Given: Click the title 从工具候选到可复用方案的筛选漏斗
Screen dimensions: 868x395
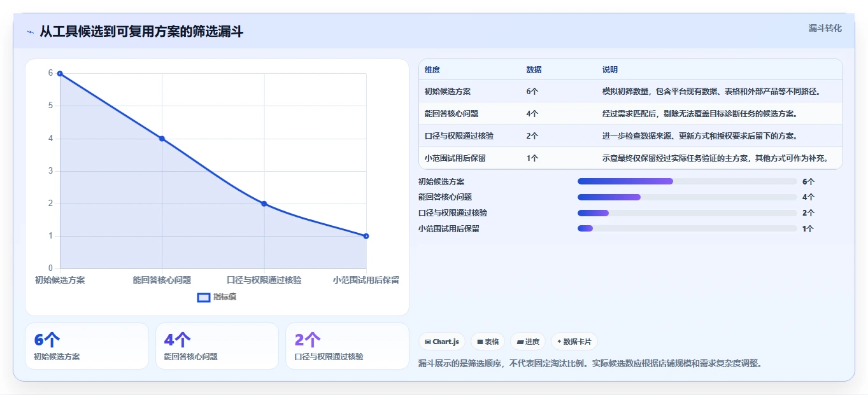Looking at the screenshot, I should [x=141, y=32].
